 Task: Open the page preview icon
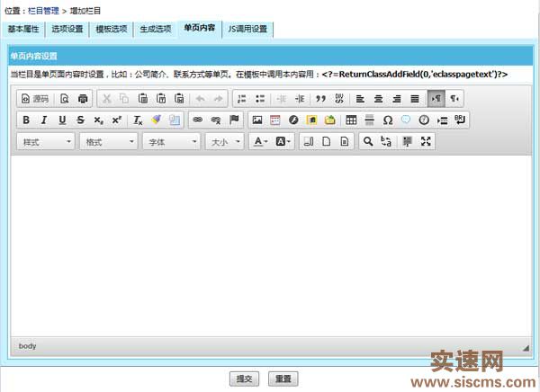point(65,99)
